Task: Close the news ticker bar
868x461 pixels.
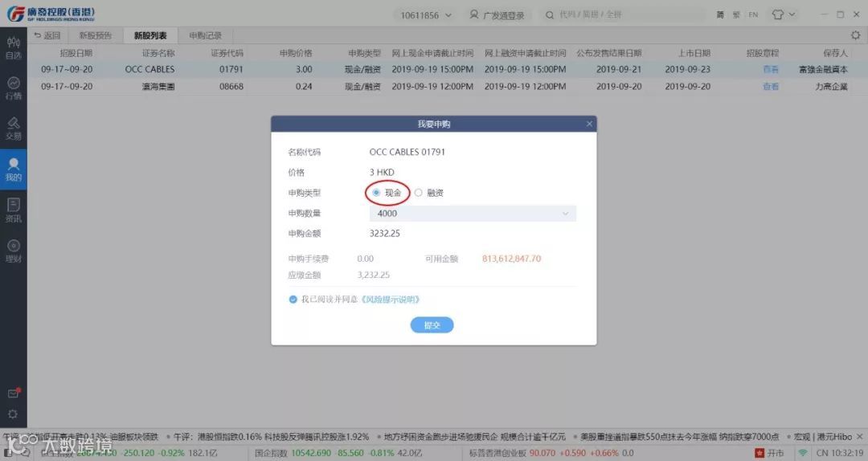Action: tap(860, 437)
